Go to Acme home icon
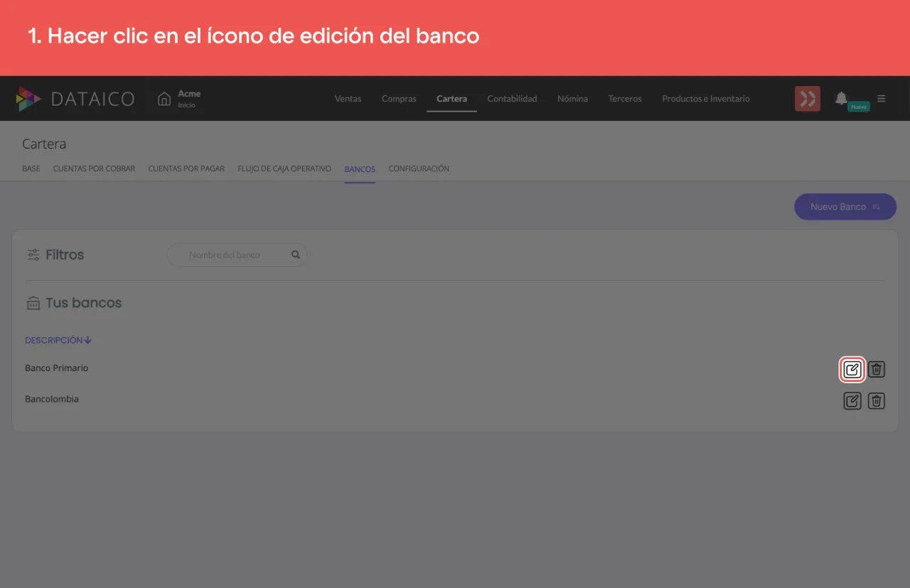 pyautogui.click(x=164, y=99)
